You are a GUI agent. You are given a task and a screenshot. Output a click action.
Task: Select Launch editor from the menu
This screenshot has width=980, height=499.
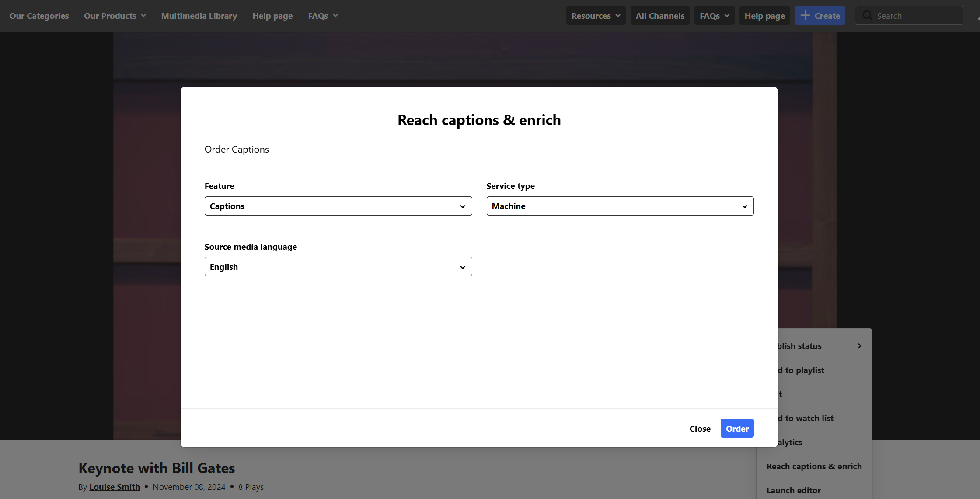tap(793, 490)
